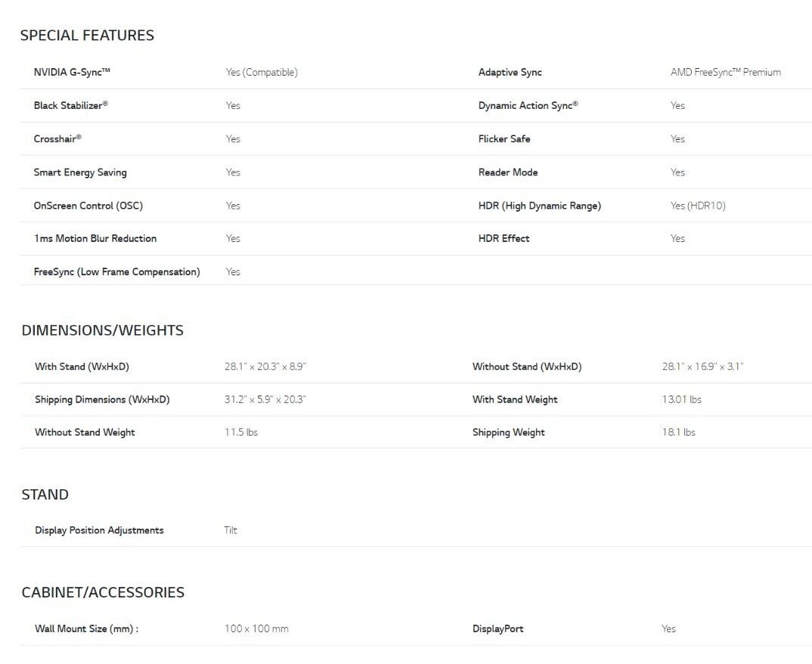Click the Shipping Weight value 18.1 lbs
The height and width of the screenshot is (664, 812).
[x=678, y=433]
